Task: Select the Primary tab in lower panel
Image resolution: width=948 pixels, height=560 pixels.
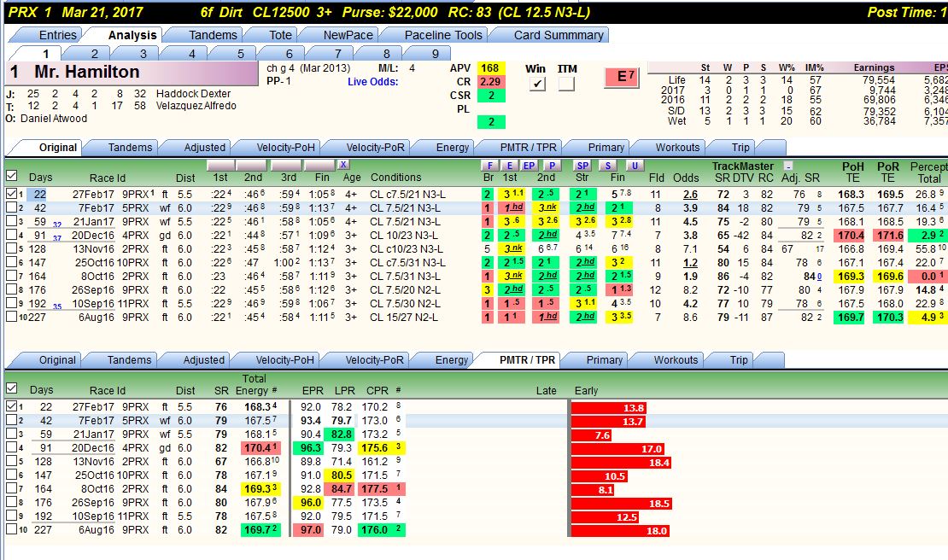Action: click(603, 360)
